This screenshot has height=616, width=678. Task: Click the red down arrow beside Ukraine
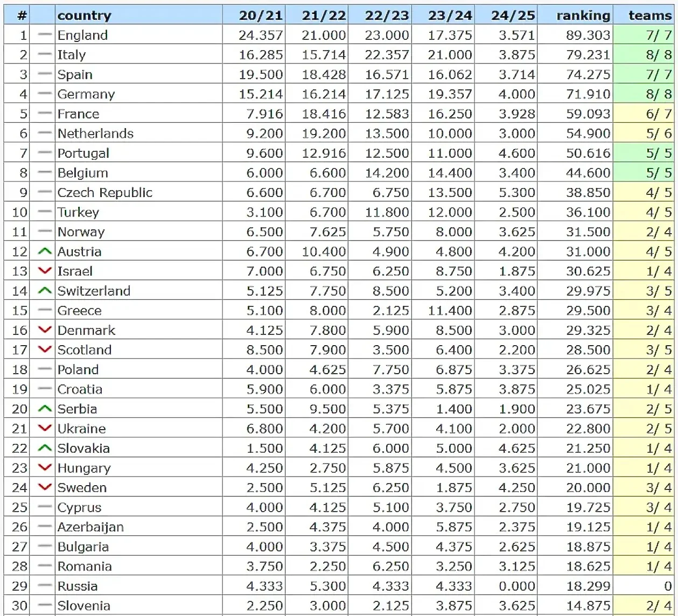pyautogui.click(x=45, y=429)
